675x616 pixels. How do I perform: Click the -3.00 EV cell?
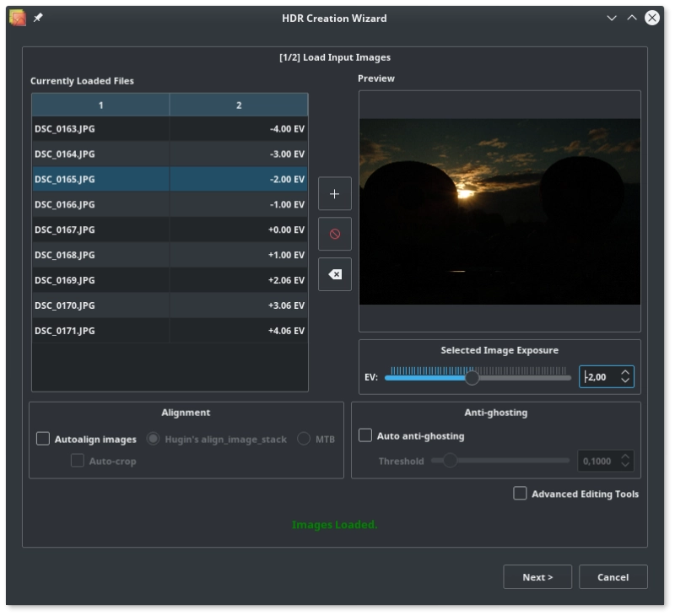pyautogui.click(x=239, y=154)
